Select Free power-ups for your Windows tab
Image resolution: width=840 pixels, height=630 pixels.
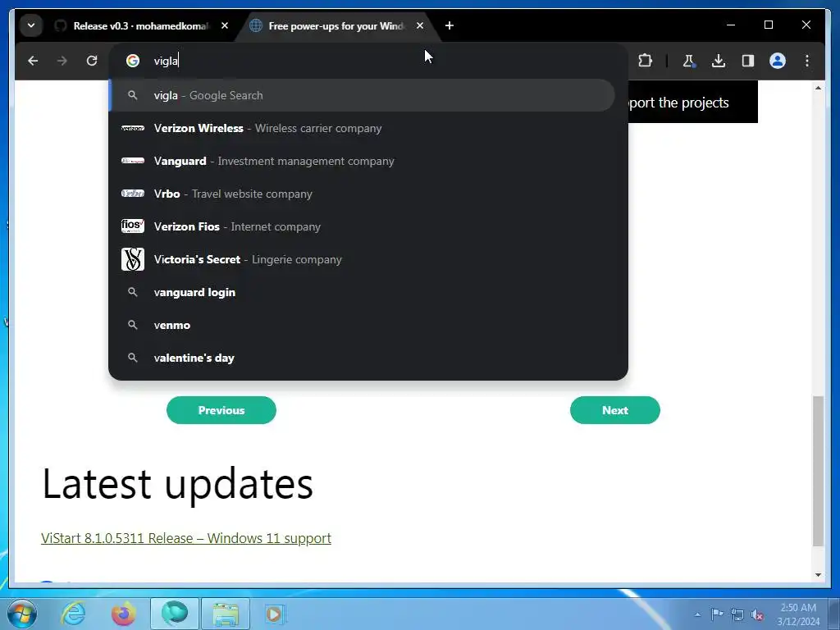336,25
